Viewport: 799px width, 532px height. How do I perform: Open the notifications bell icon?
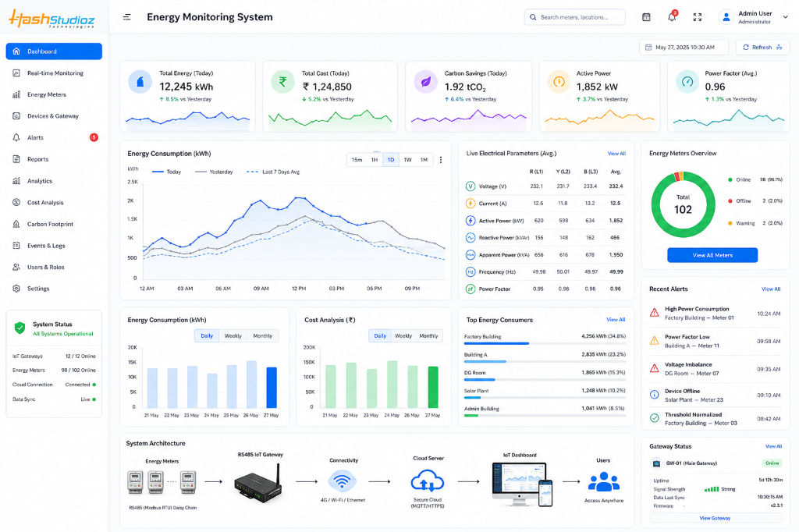click(x=672, y=17)
